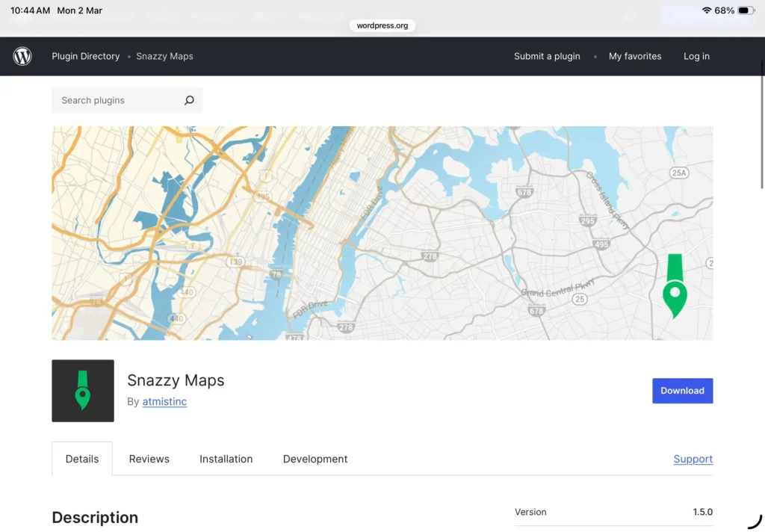The image size is (765, 532).
Task: Click the WordPress logo icon
Action: click(x=22, y=56)
